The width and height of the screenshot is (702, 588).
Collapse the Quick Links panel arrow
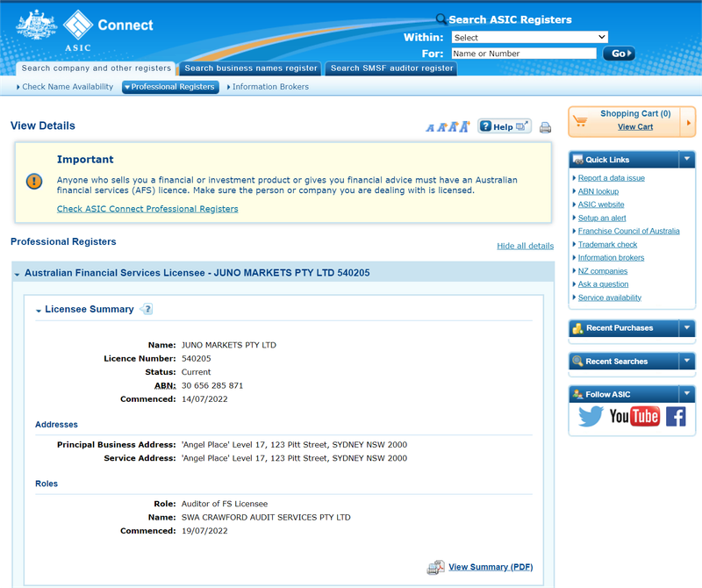(687, 159)
